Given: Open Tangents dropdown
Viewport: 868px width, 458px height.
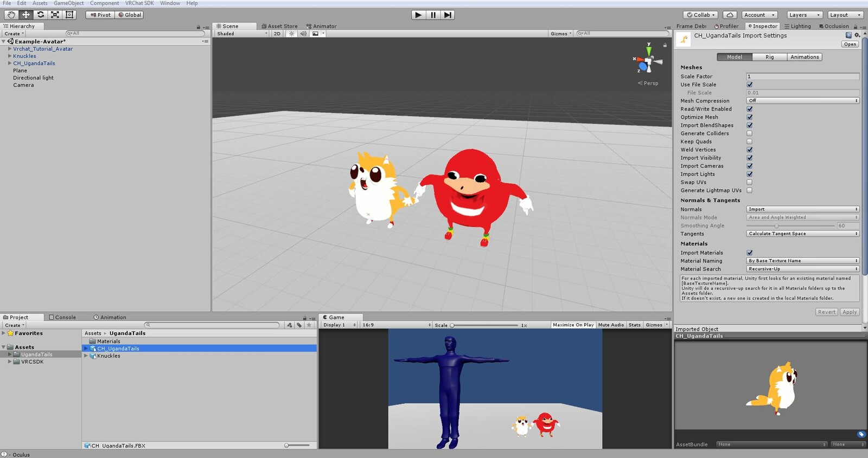Looking at the screenshot, I should [x=803, y=234].
